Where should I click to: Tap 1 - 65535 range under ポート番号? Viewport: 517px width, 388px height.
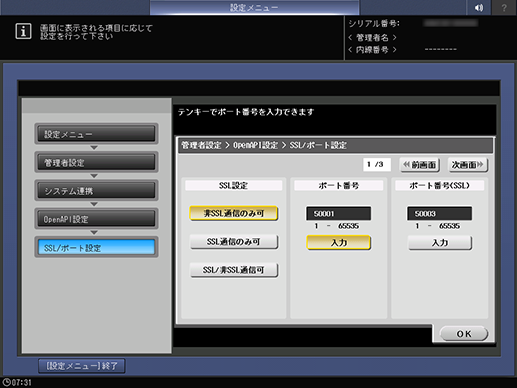coord(337,226)
